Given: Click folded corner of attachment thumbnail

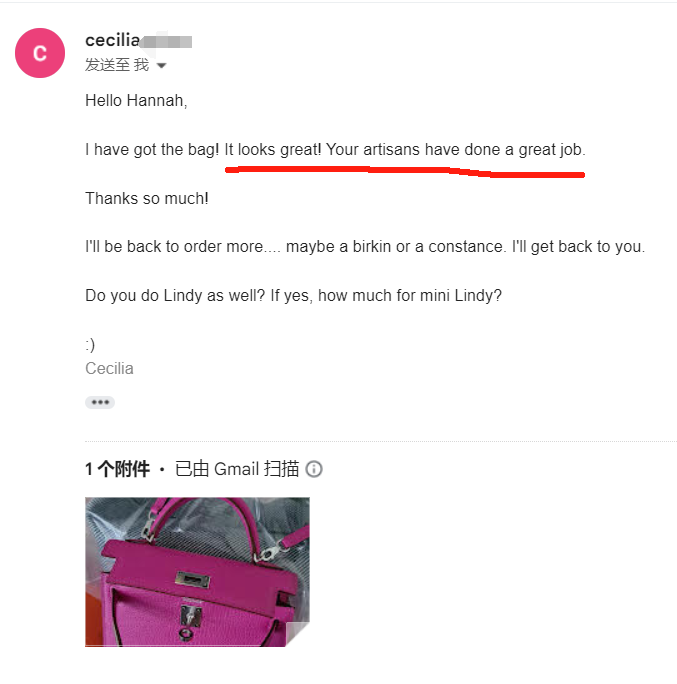Looking at the screenshot, I should 297,634.
